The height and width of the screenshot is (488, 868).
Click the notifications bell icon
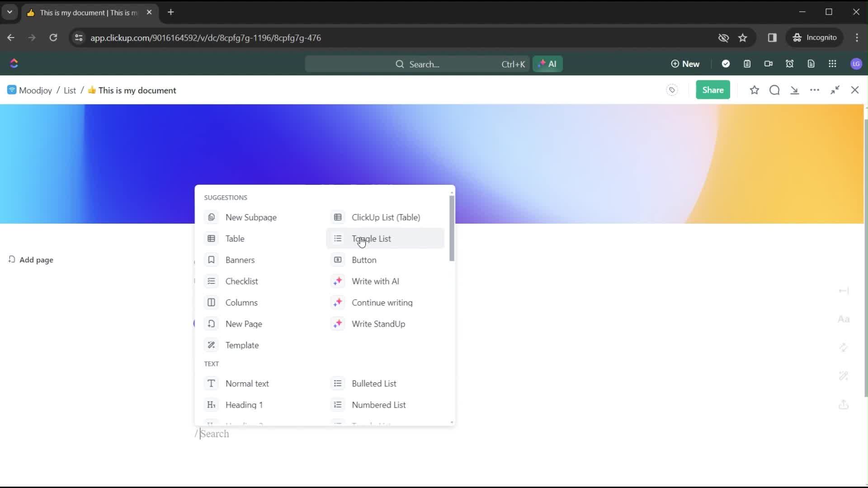point(789,64)
